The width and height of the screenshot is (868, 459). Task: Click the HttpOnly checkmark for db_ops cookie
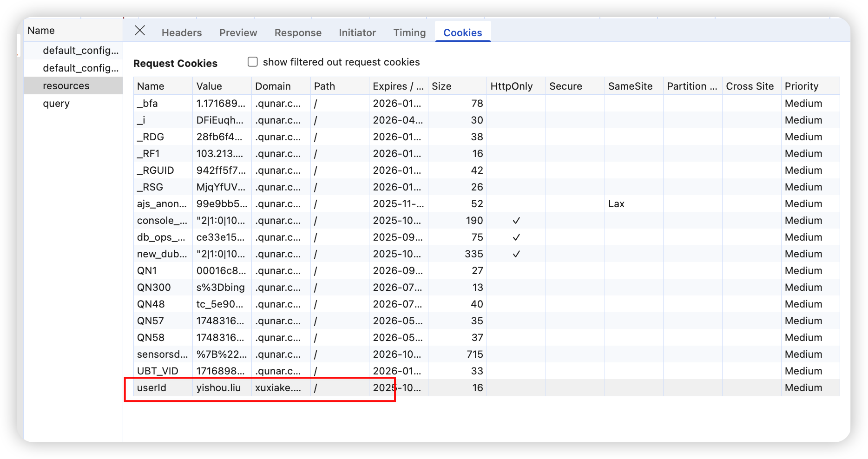pyautogui.click(x=516, y=237)
